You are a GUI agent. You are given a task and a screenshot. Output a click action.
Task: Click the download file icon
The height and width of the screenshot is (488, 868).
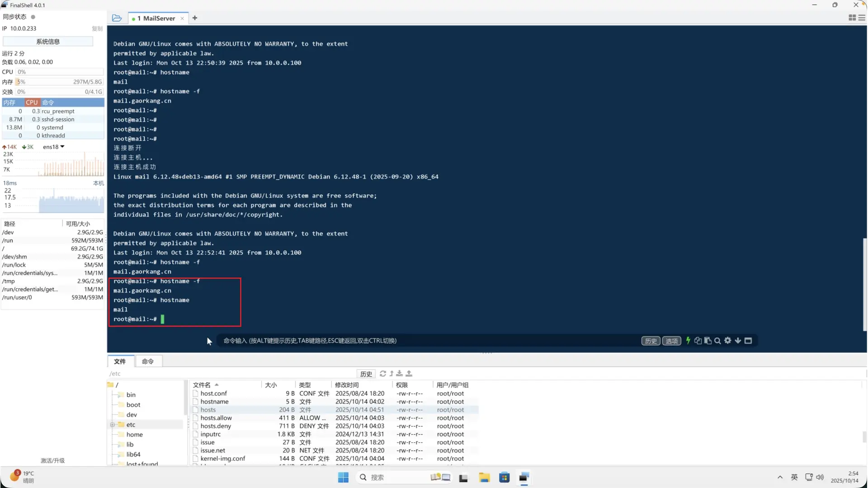pyautogui.click(x=400, y=374)
